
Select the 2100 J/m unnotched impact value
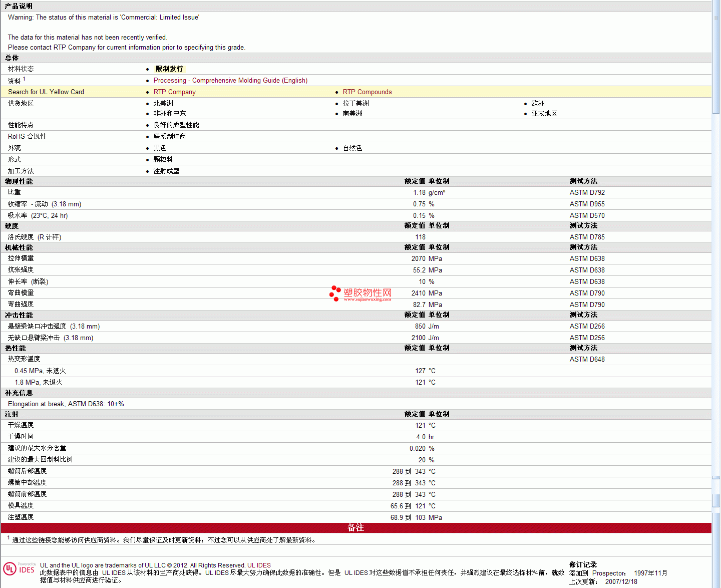coord(425,338)
